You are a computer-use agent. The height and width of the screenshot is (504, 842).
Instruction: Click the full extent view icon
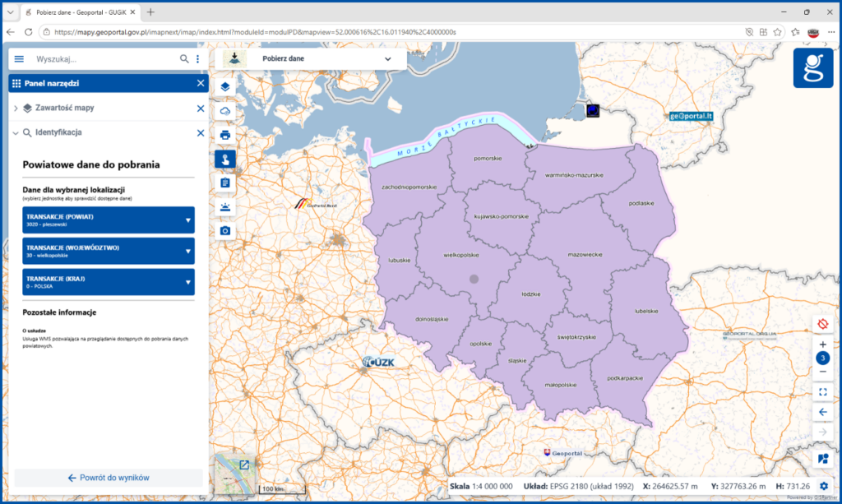coord(822,392)
